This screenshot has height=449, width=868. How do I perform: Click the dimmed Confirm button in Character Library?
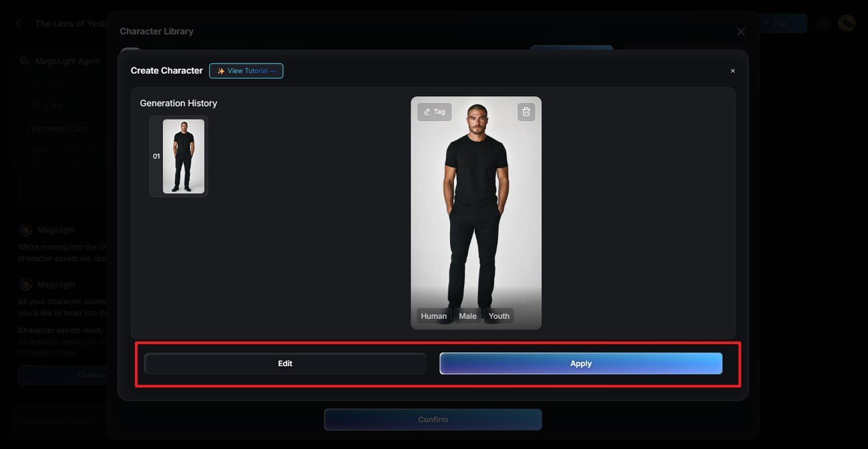point(433,420)
